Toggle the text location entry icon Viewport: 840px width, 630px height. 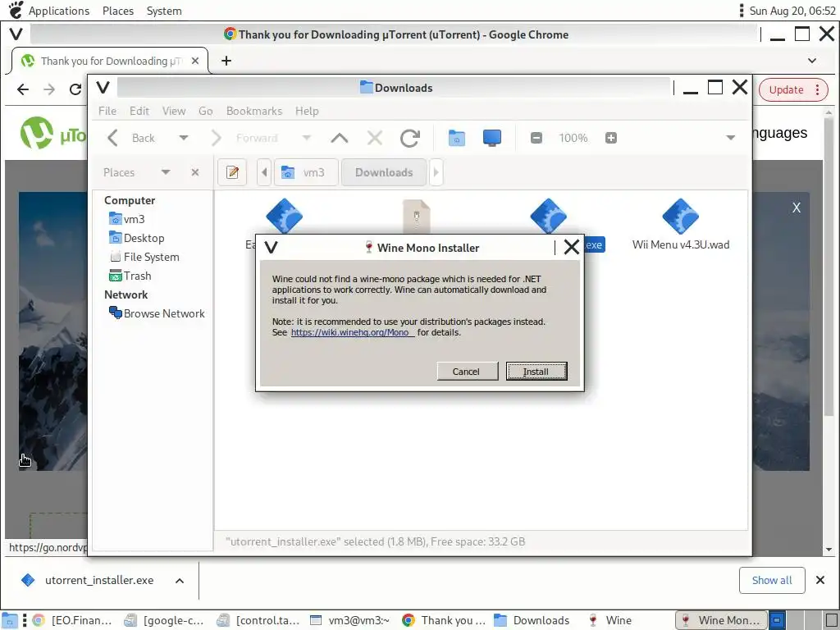[x=232, y=172]
